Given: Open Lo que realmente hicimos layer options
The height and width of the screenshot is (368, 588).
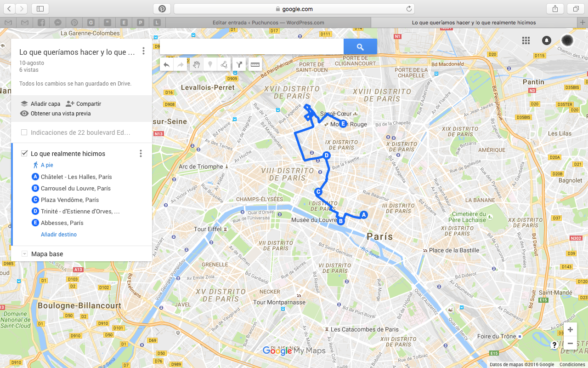Looking at the screenshot, I should pyautogui.click(x=141, y=154).
